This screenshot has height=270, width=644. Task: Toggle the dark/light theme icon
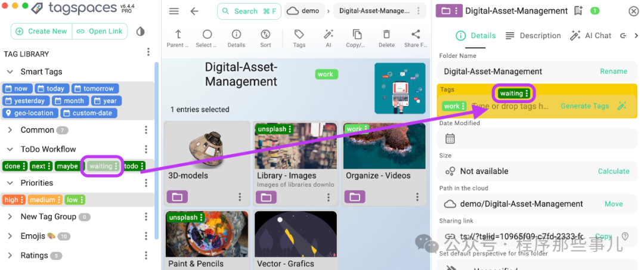point(141,31)
